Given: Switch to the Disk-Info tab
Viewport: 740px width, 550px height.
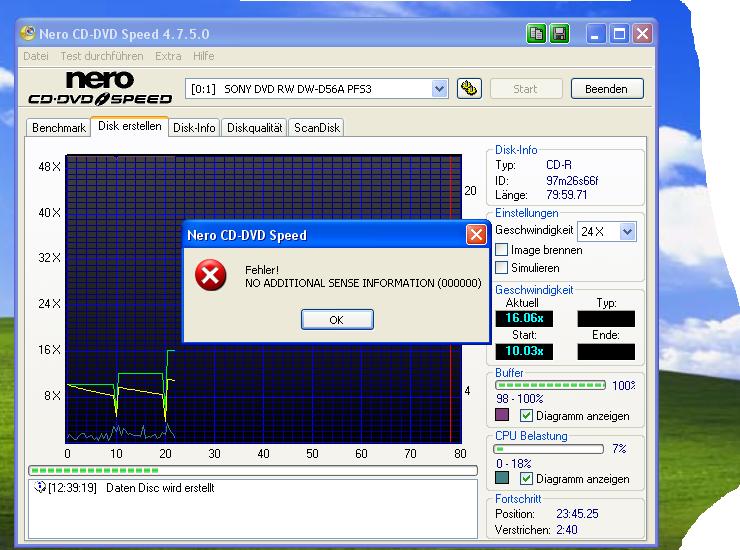Looking at the screenshot, I should pyautogui.click(x=194, y=127).
